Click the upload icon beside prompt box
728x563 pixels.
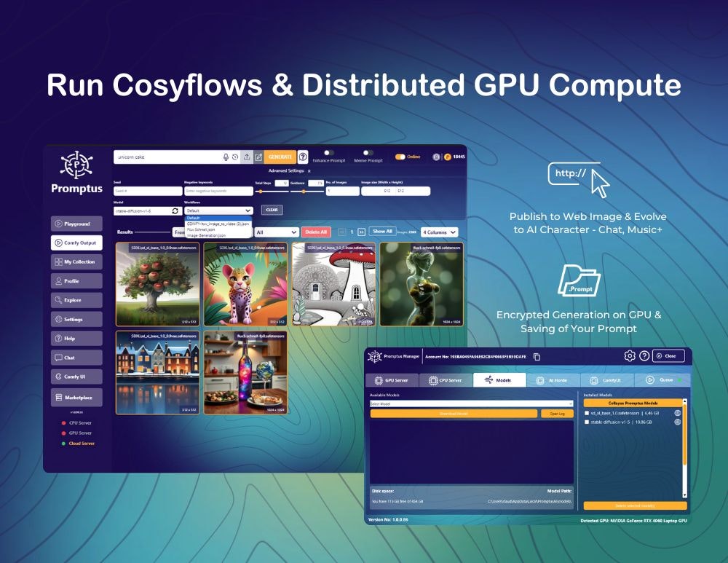[x=247, y=157]
